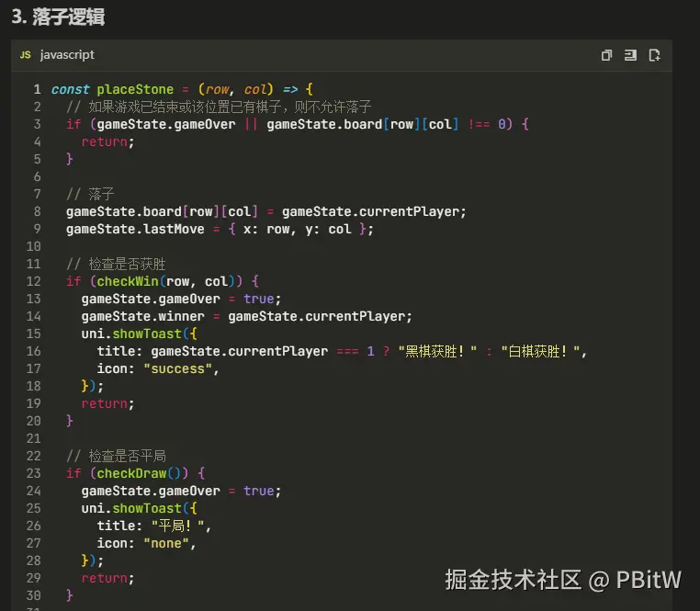700x611 pixels.
Task: Click "gameState.winner" on line 14
Action: click(143, 316)
